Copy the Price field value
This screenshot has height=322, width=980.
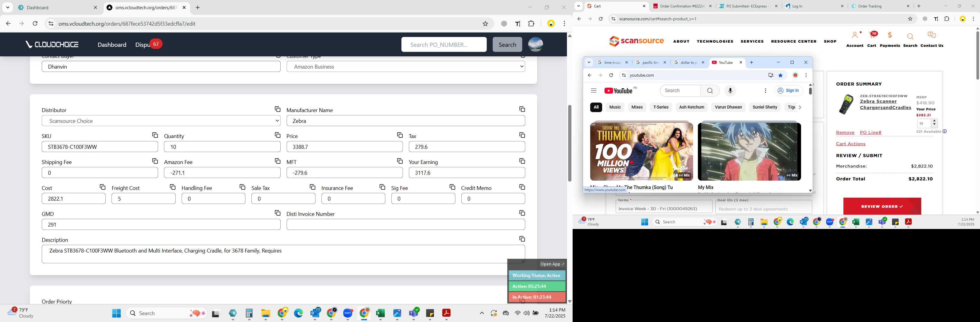point(400,135)
